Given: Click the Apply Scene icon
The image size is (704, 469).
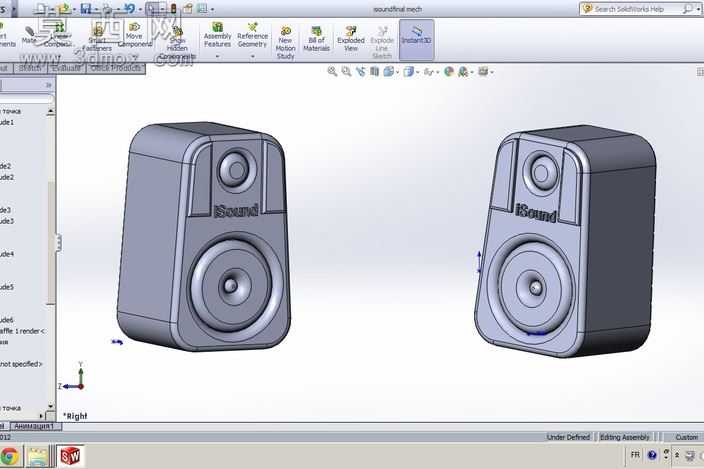Looking at the screenshot, I should tap(463, 71).
